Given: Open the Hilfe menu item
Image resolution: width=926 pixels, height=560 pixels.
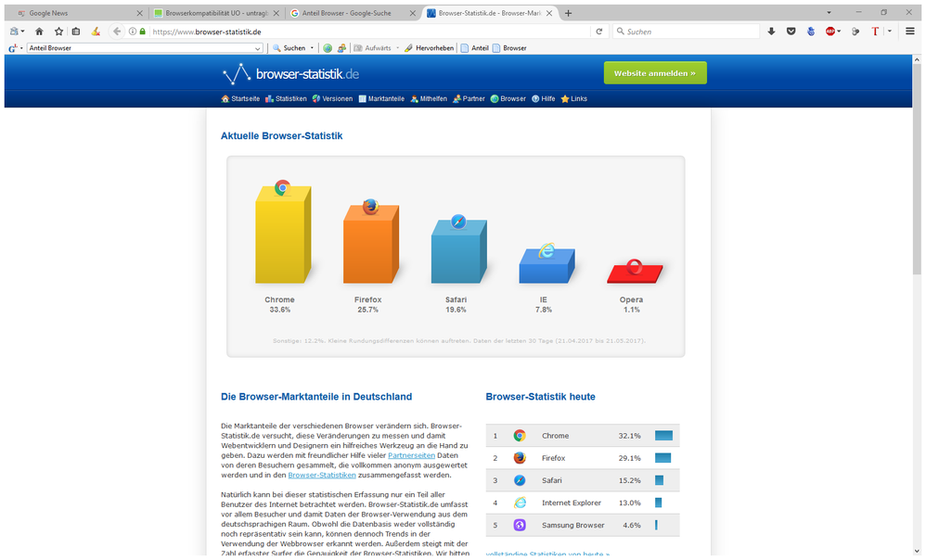Looking at the screenshot, I should (x=544, y=99).
